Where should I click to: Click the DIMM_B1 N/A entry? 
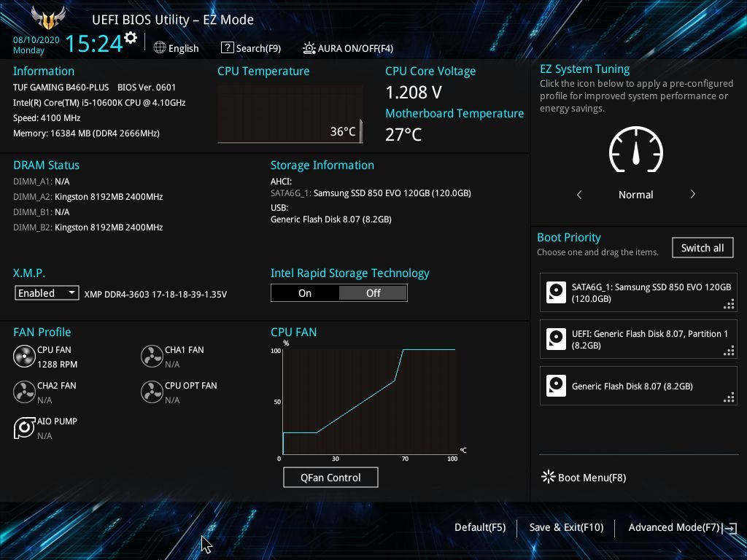(x=42, y=212)
